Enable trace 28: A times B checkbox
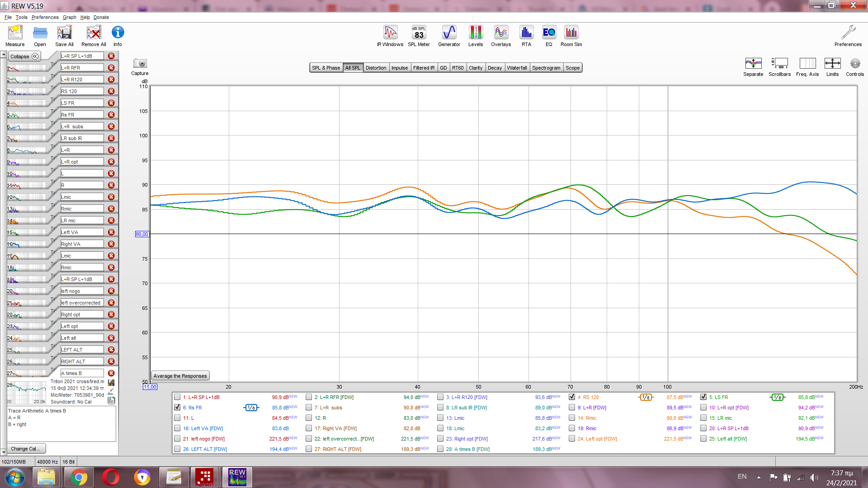The width and height of the screenshot is (868, 488). [x=440, y=449]
